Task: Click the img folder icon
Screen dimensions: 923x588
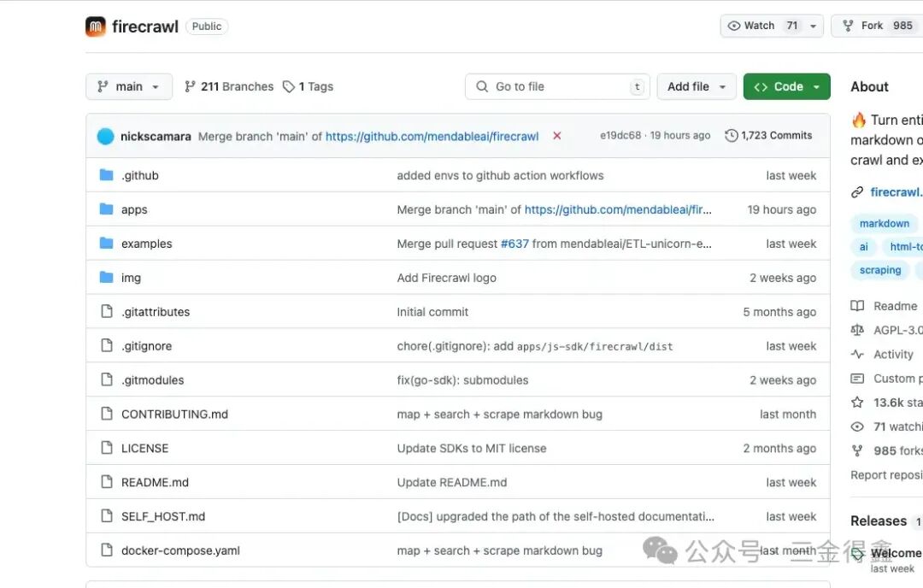Action: tap(107, 277)
